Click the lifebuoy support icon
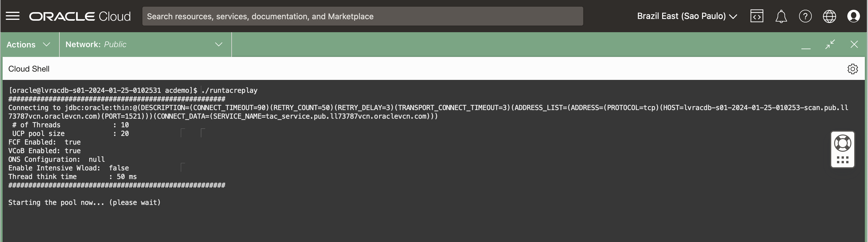The image size is (868, 242). (x=842, y=143)
